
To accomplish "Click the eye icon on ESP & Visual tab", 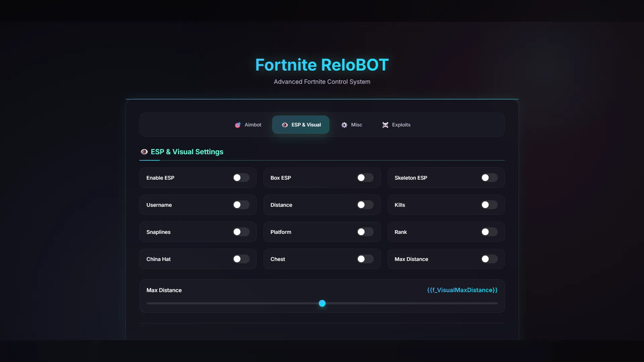I will click(285, 125).
